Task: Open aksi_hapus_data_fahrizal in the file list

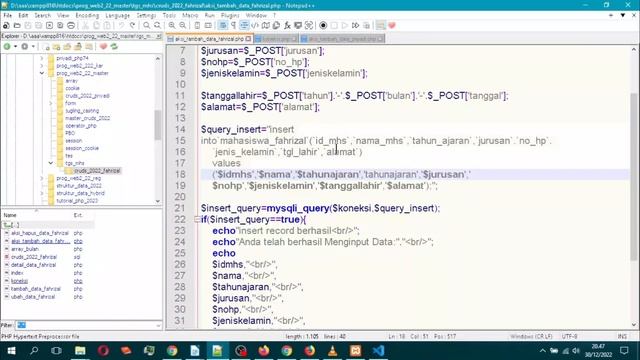Action: coord(40,233)
